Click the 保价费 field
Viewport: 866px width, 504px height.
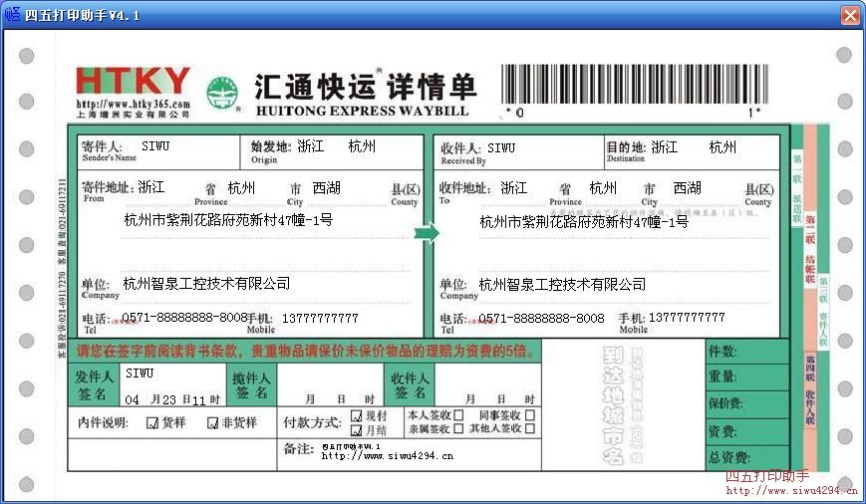point(747,404)
